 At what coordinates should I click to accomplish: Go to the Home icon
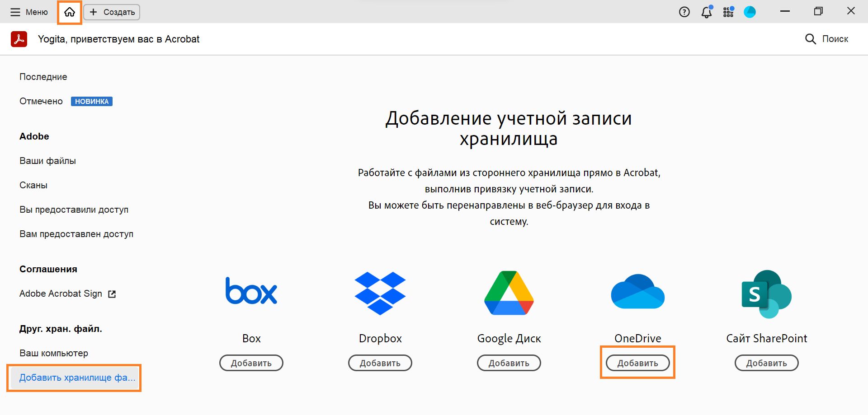click(70, 12)
